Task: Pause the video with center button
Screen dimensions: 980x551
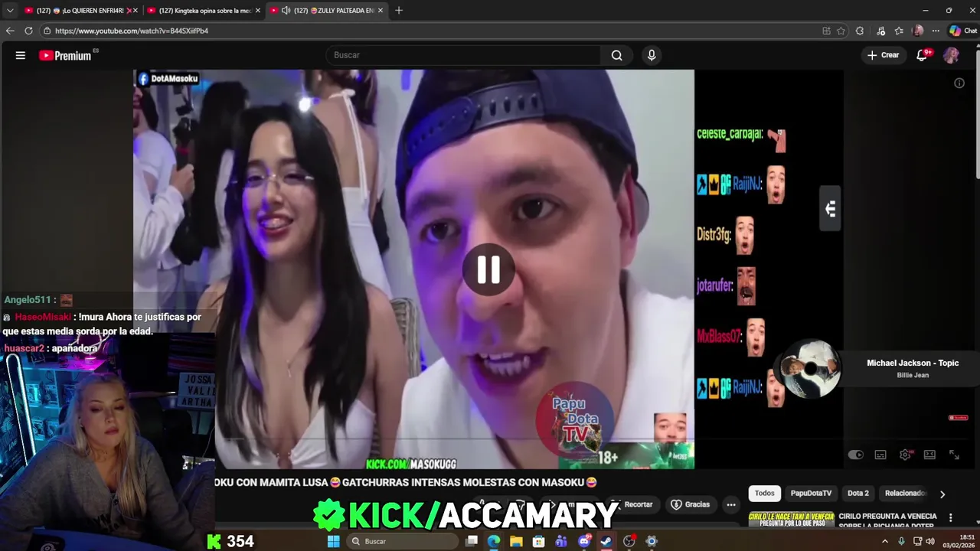Action: click(x=488, y=269)
